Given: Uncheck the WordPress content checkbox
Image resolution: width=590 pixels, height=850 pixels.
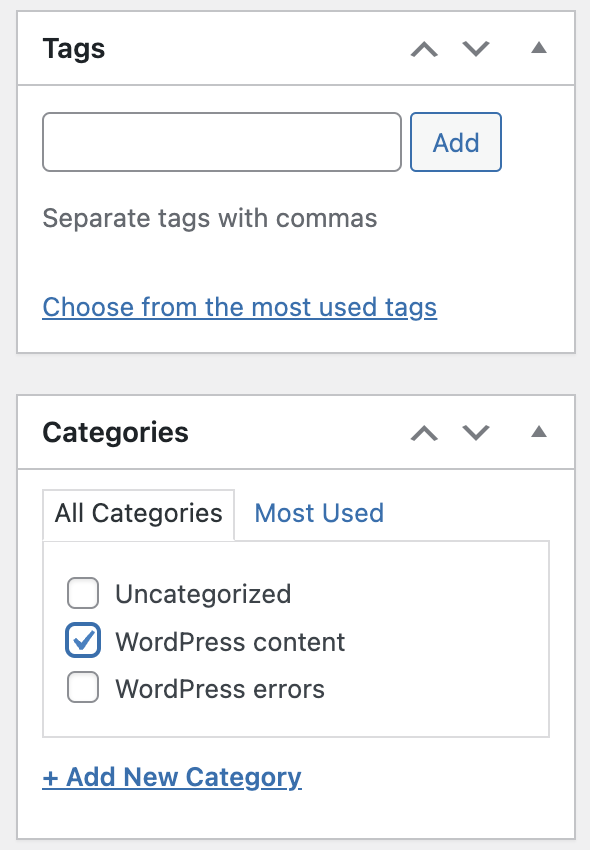Looking at the screenshot, I should (83, 640).
